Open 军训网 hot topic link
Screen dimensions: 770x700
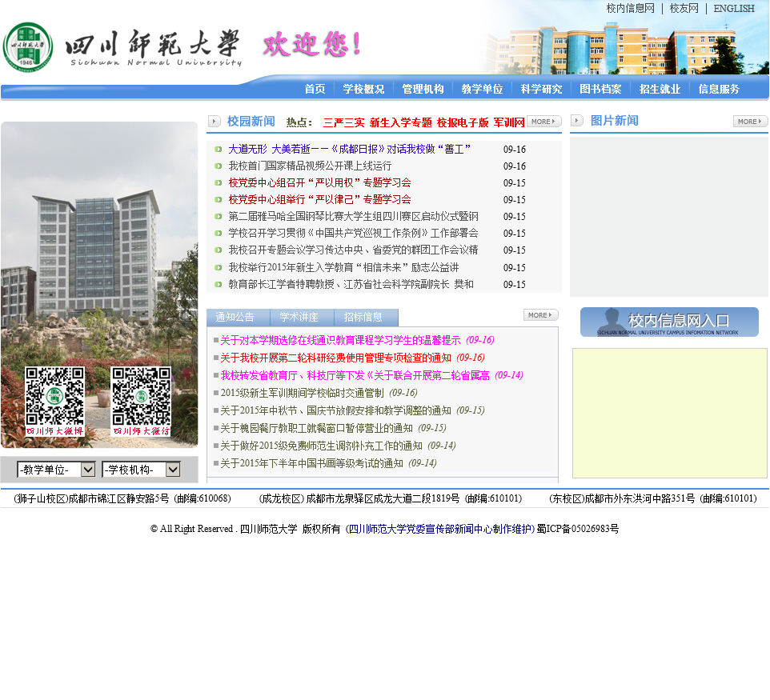point(509,122)
